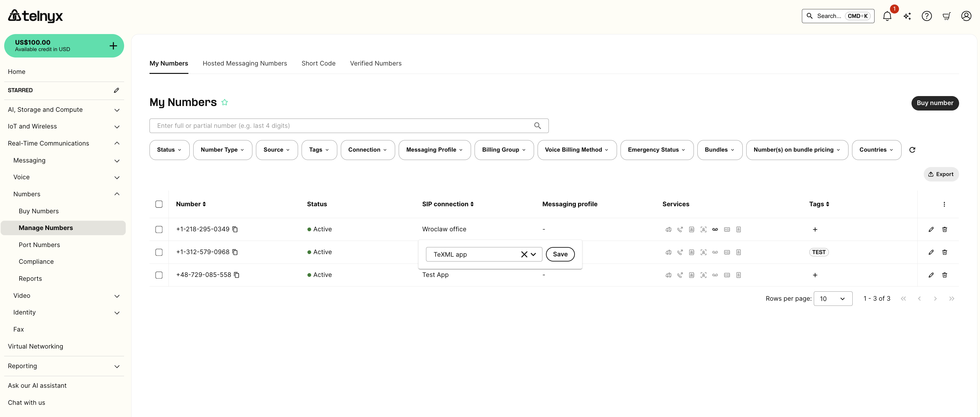Click the number search input field
980x417 pixels.
tap(342, 126)
